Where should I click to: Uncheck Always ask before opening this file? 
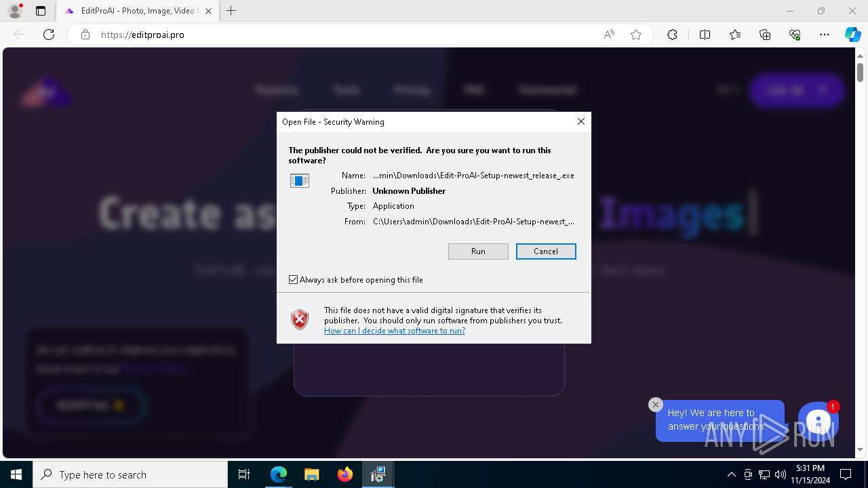coord(293,280)
